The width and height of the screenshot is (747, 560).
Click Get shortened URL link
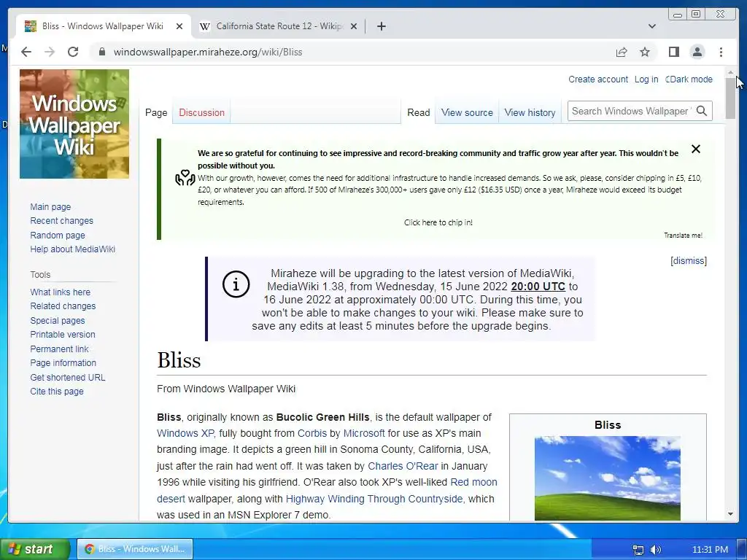click(68, 377)
